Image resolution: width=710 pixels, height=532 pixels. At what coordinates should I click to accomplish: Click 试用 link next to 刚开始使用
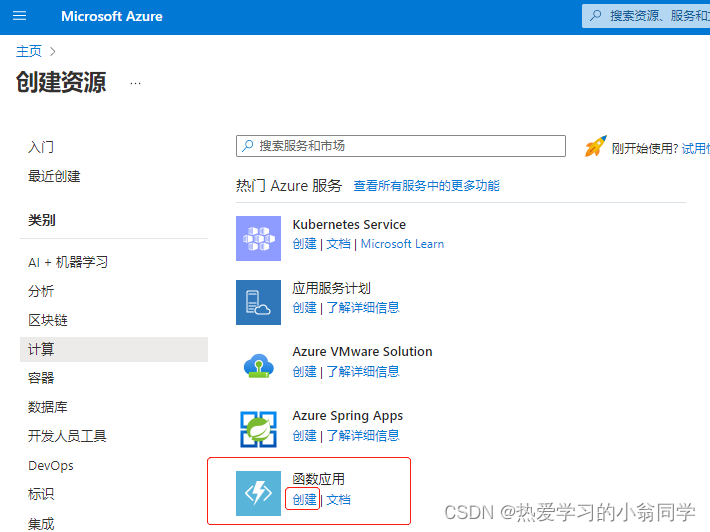pyautogui.click(x=696, y=149)
